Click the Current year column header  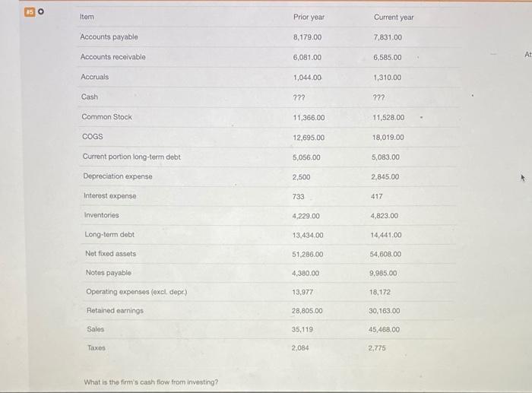click(394, 17)
